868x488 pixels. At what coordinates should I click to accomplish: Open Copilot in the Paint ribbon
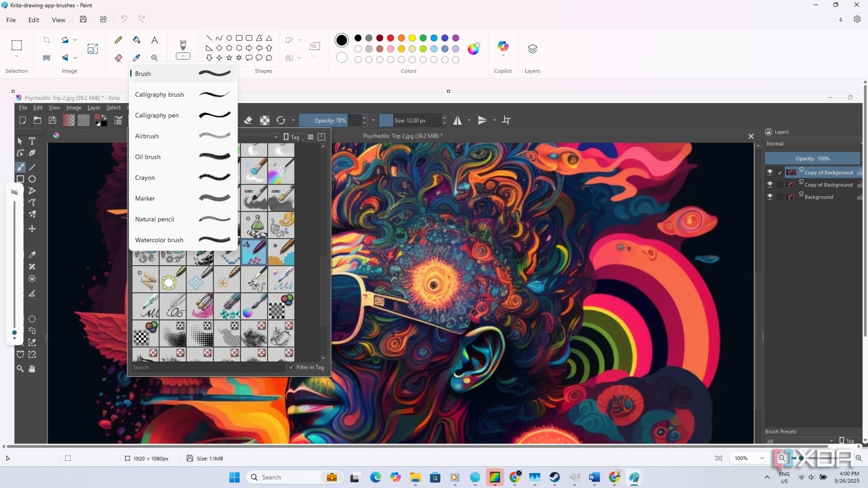pyautogui.click(x=503, y=46)
